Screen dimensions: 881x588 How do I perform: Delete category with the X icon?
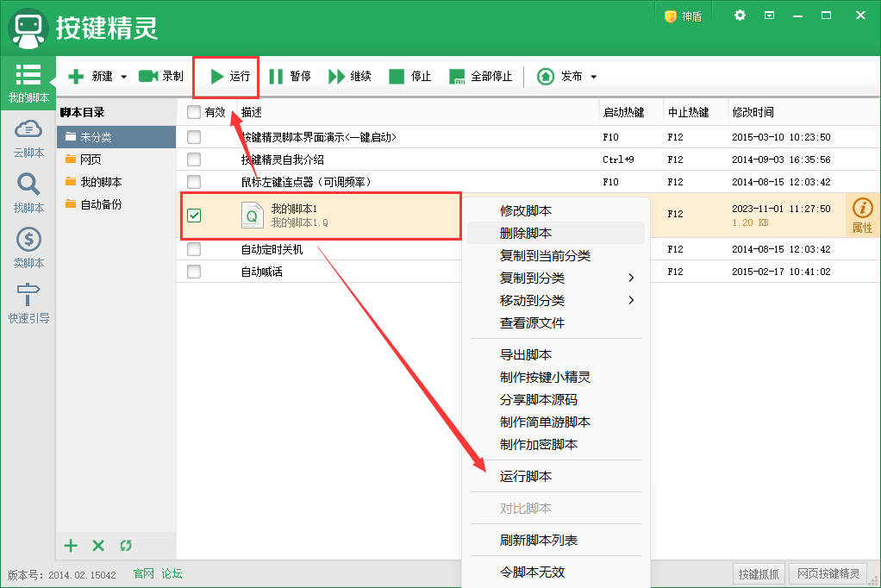point(98,545)
